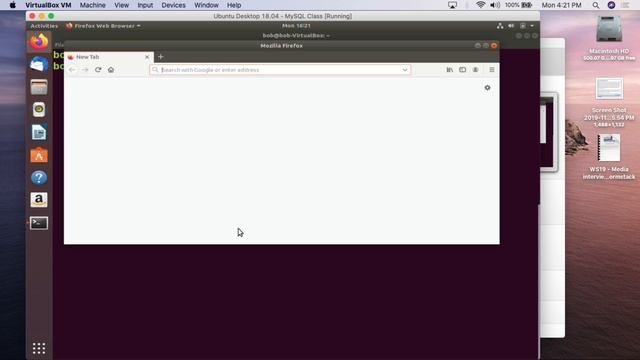Toggle Firefox sidebar view icon
The image size is (640, 360).
[x=462, y=70]
